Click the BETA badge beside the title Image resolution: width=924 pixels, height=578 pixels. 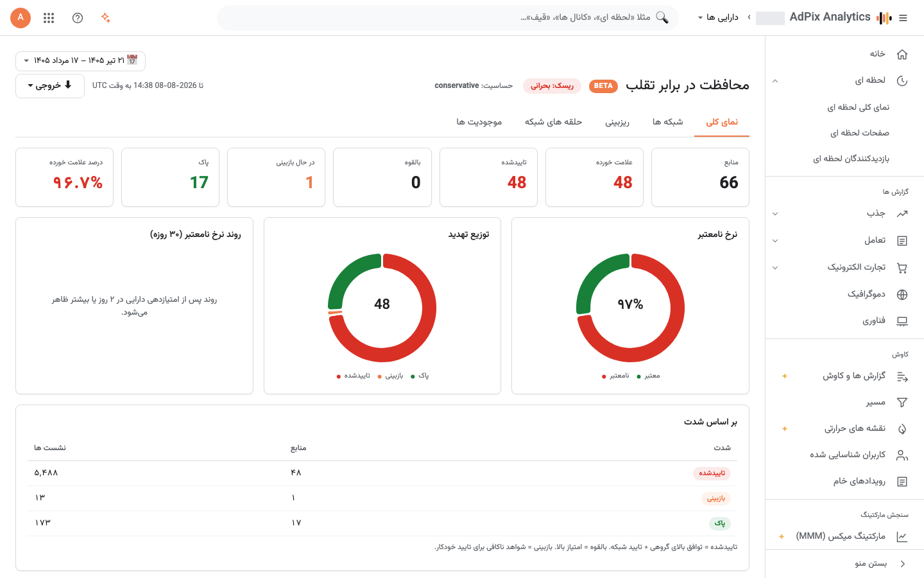603,86
